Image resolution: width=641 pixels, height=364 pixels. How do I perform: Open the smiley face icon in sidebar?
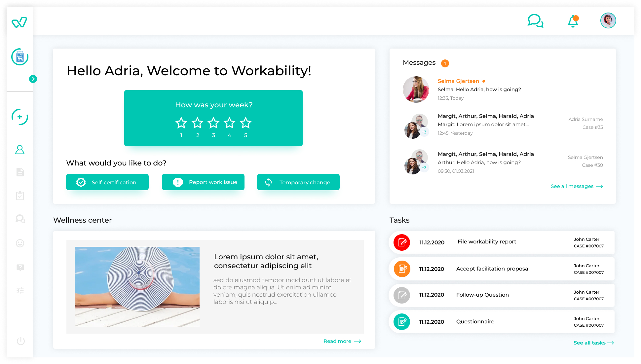(x=20, y=243)
